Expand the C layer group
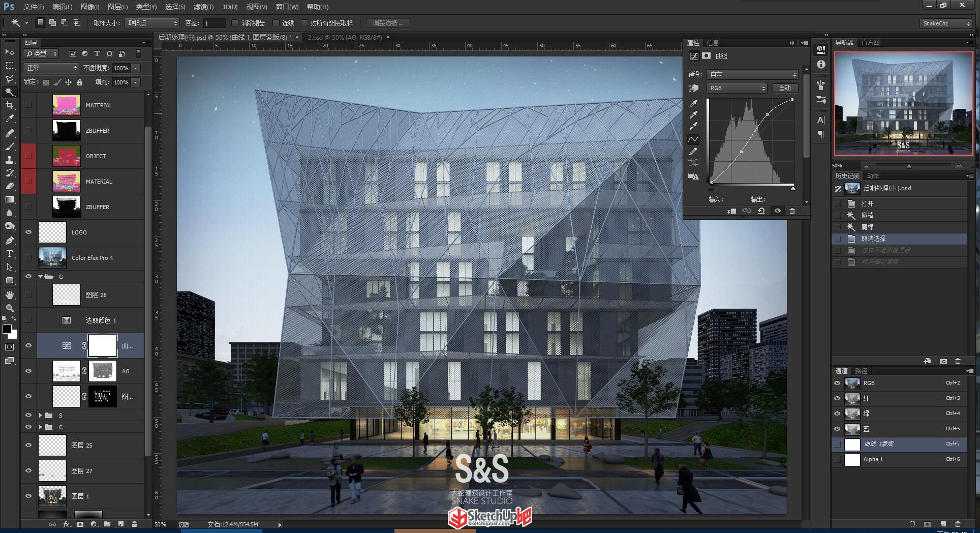Screen dimensions: 980x533 (40, 427)
